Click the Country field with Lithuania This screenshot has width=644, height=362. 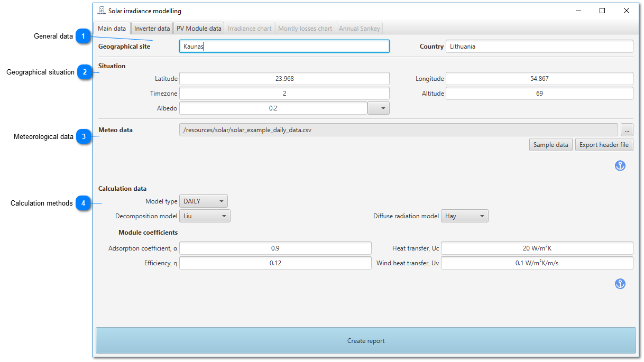pyautogui.click(x=539, y=47)
